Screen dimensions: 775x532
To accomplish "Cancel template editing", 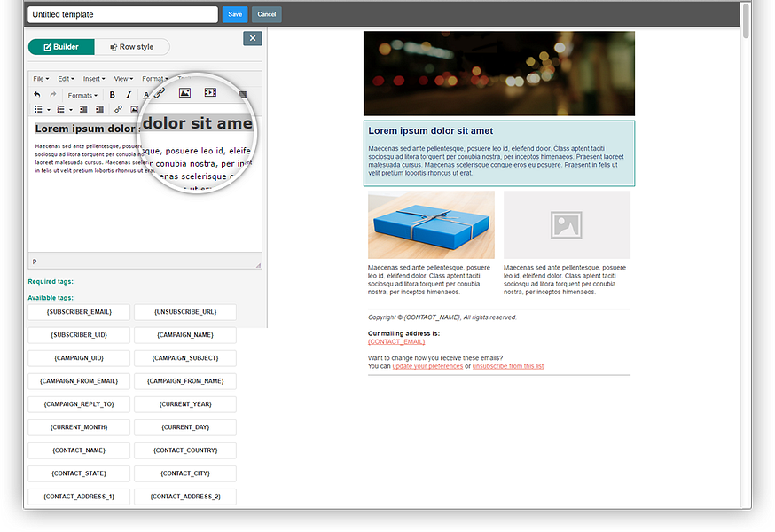I will click(x=266, y=14).
